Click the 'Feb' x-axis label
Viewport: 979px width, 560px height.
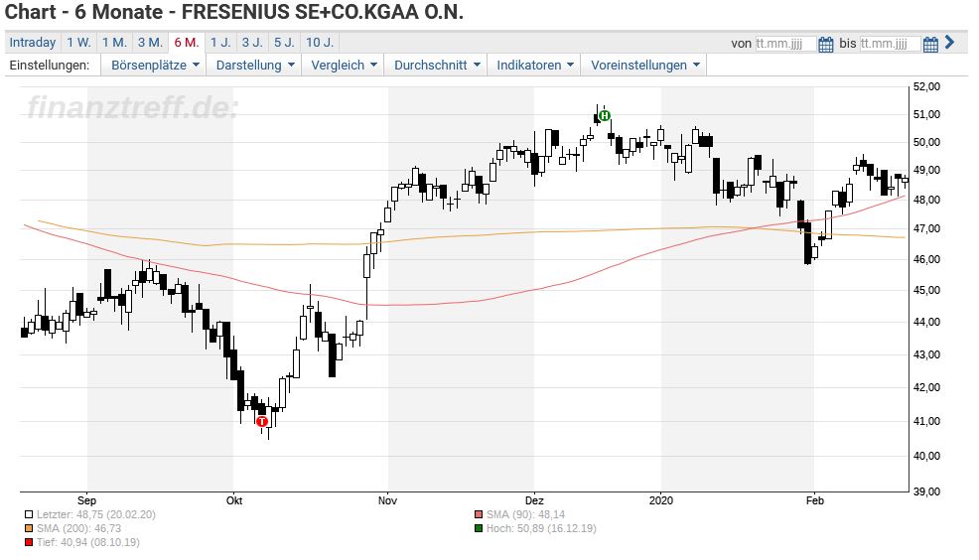pyautogui.click(x=815, y=500)
